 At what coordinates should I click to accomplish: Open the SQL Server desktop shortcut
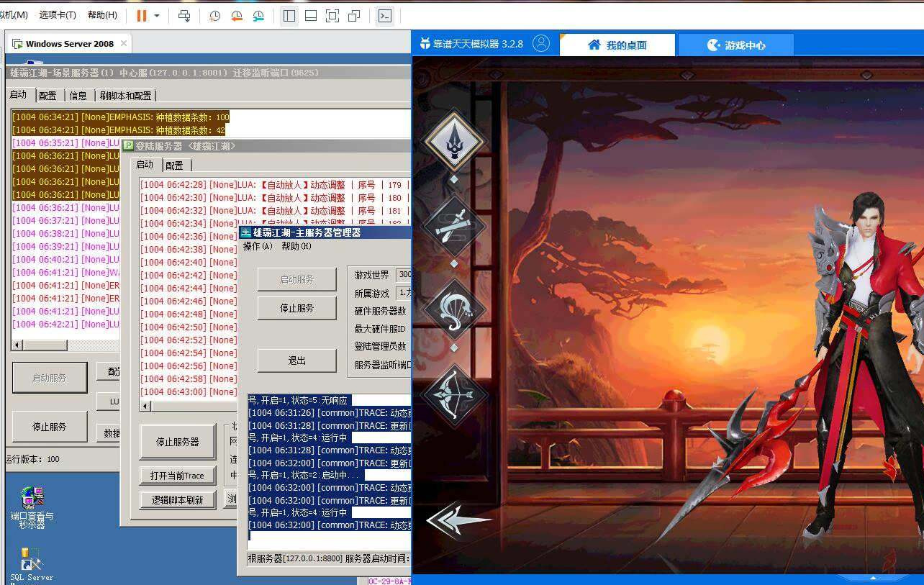pyautogui.click(x=31, y=565)
